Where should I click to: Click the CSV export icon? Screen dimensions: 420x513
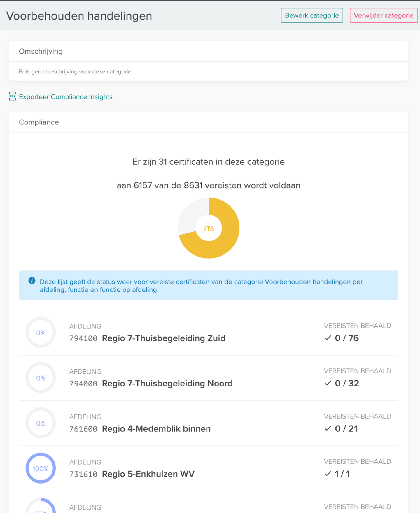point(12,96)
